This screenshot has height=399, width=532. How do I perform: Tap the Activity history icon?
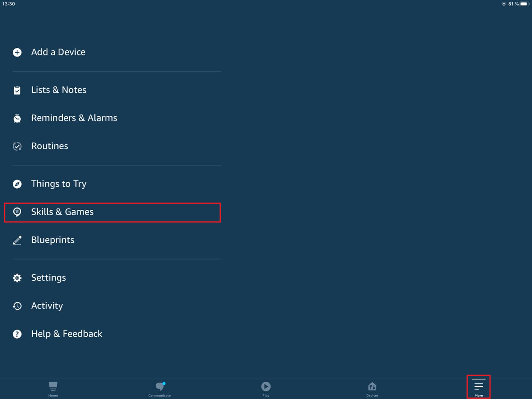coord(17,306)
